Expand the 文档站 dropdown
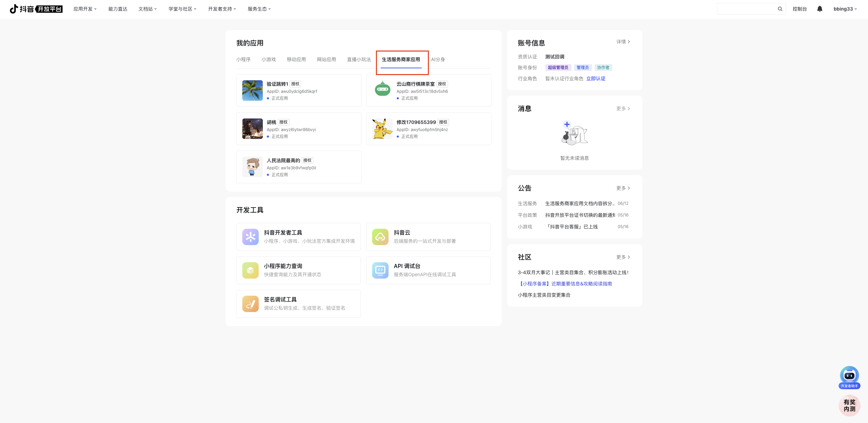Viewport: 868px width, 423px height. click(x=148, y=9)
